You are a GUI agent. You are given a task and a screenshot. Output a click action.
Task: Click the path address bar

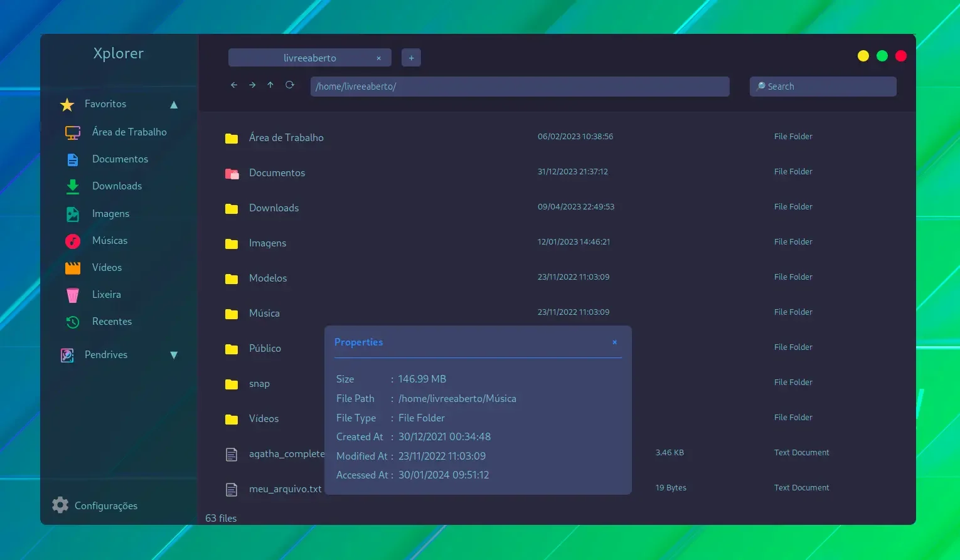click(x=520, y=87)
